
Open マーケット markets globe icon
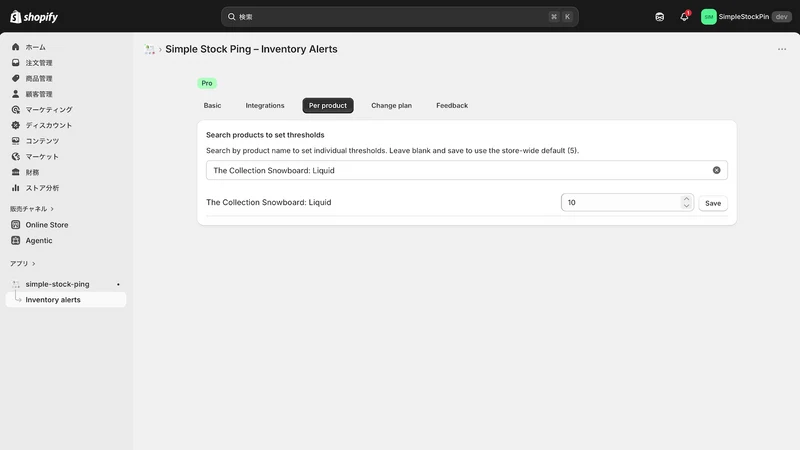15,157
